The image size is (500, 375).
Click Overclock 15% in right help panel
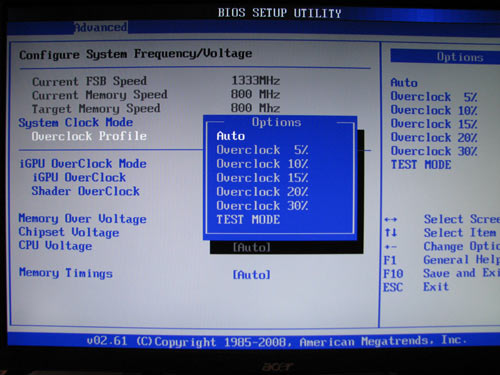[434, 124]
